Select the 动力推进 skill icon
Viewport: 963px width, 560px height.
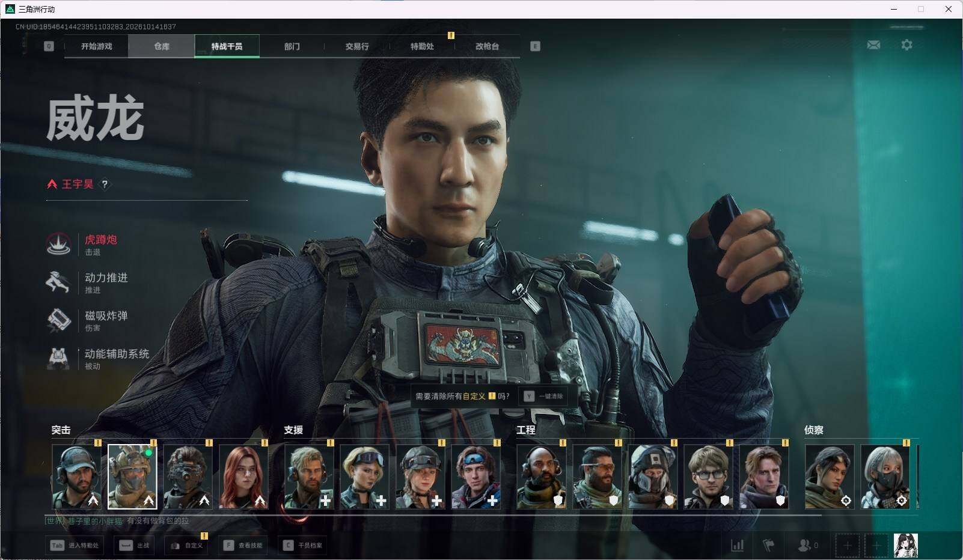[x=58, y=282]
